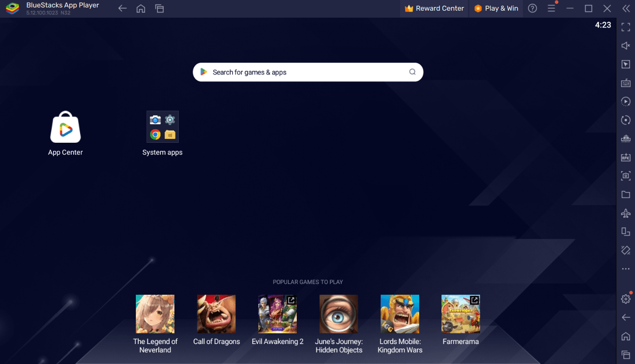Viewport: 635px width, 364px height.
Task: Open recent apps icon in the title bar
Action: [160, 8]
